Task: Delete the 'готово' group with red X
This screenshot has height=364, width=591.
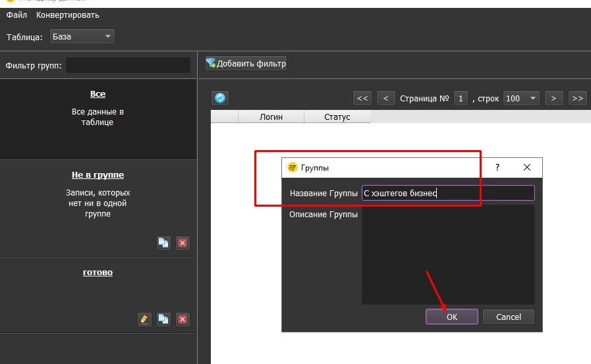Action: pyautogui.click(x=183, y=319)
